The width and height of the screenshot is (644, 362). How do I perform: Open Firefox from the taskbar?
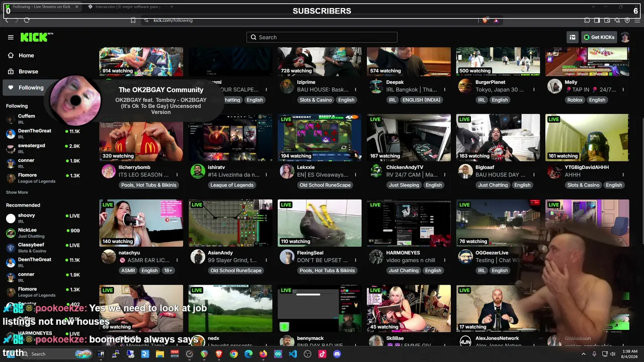pos(263,354)
